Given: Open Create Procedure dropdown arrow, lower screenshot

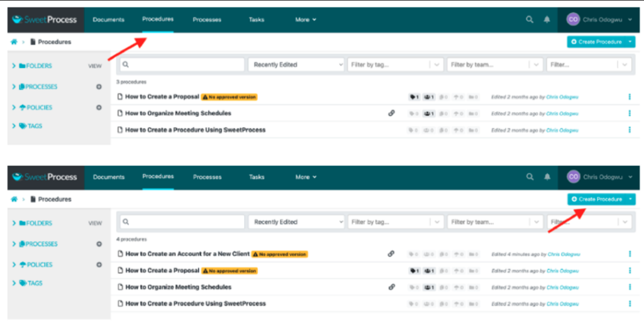Looking at the screenshot, I should point(631,199).
